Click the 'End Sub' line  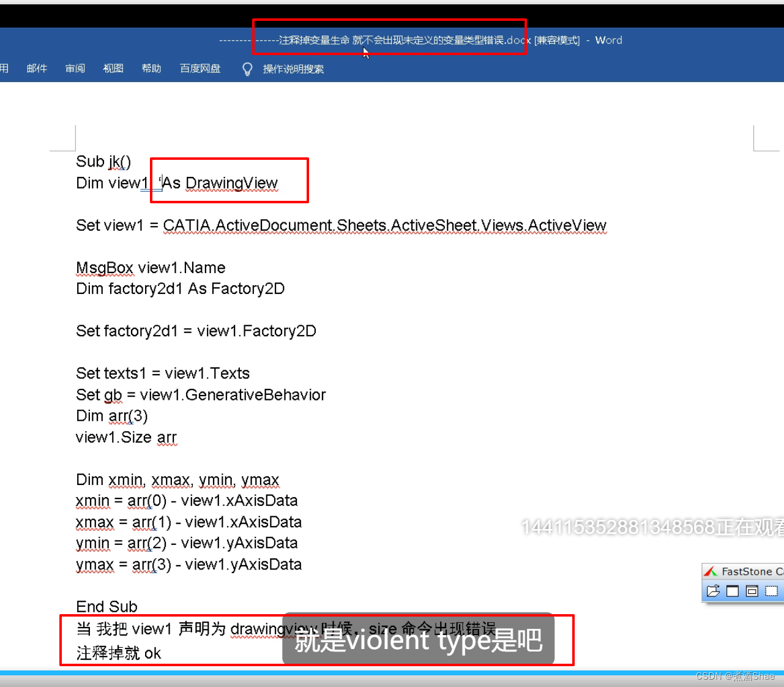106,607
